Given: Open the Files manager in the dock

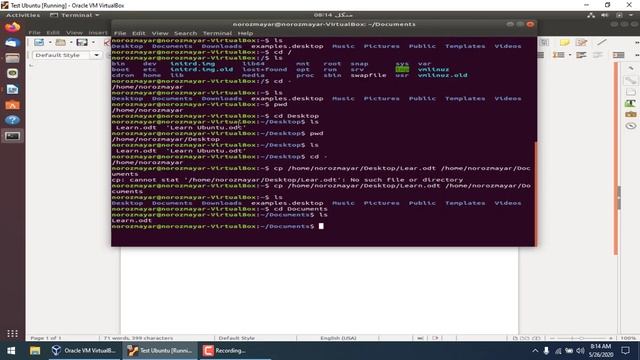Looking at the screenshot, I should (12, 58).
